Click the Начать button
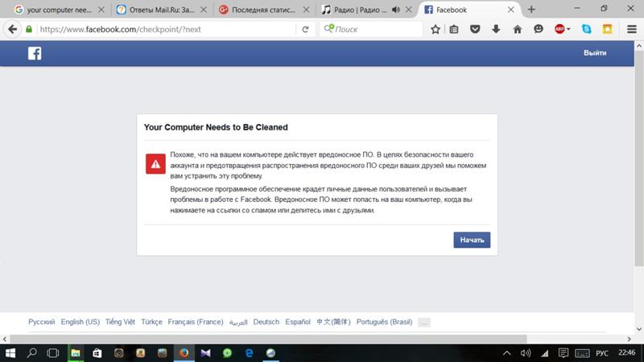 tap(472, 240)
